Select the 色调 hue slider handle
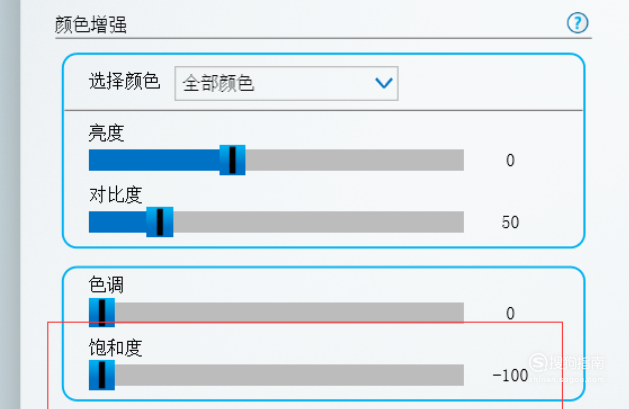The image size is (629, 409). (x=102, y=312)
